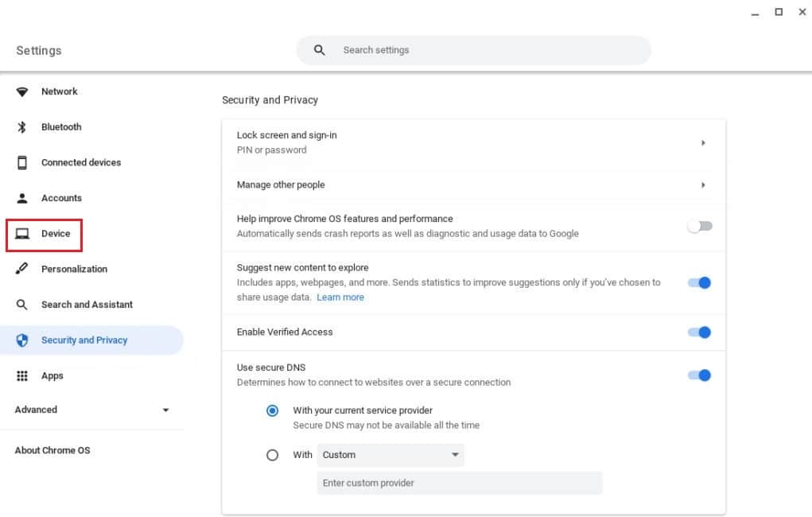Click the Search settings field
The image size is (812, 517).
coord(473,50)
